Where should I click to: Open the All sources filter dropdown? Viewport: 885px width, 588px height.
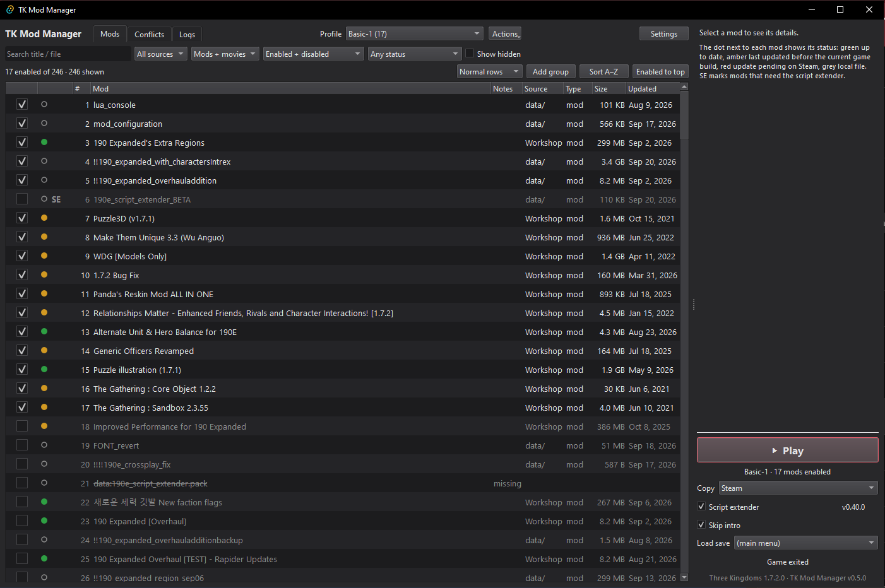pos(161,54)
